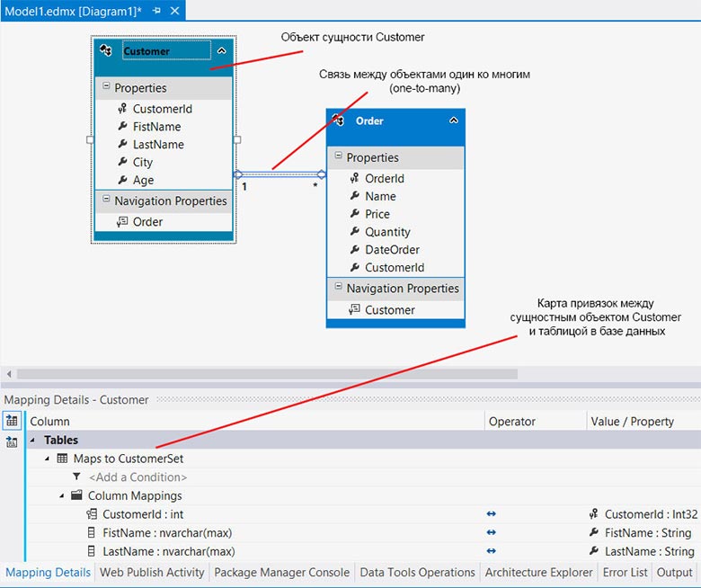
Task: Click the operator arrow for LastName mapping
Action: click(x=491, y=551)
